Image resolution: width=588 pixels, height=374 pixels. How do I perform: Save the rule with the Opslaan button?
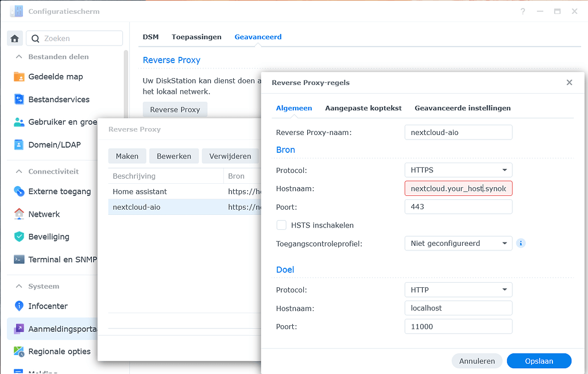click(539, 361)
